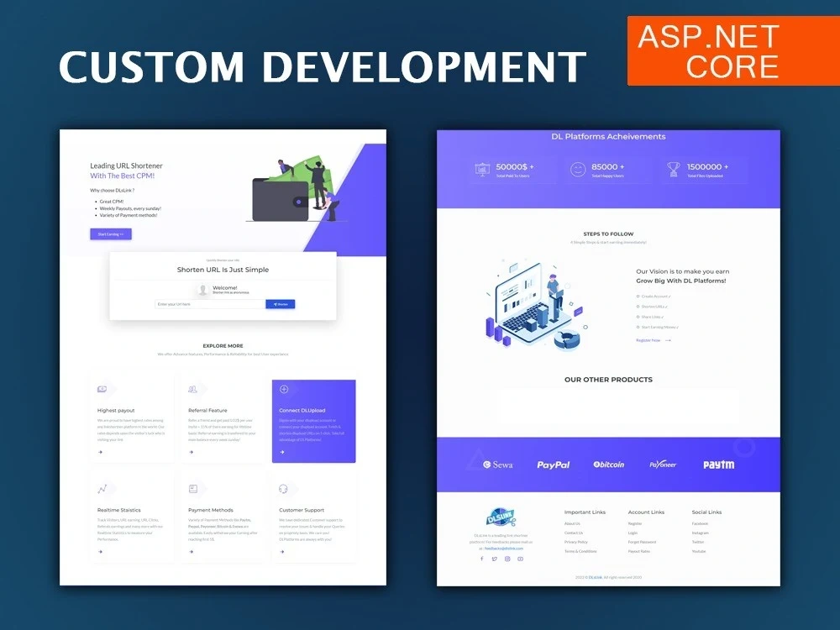Viewport: 840px width, 630px height.
Task: Click the Paytm payment logo
Action: click(718, 465)
